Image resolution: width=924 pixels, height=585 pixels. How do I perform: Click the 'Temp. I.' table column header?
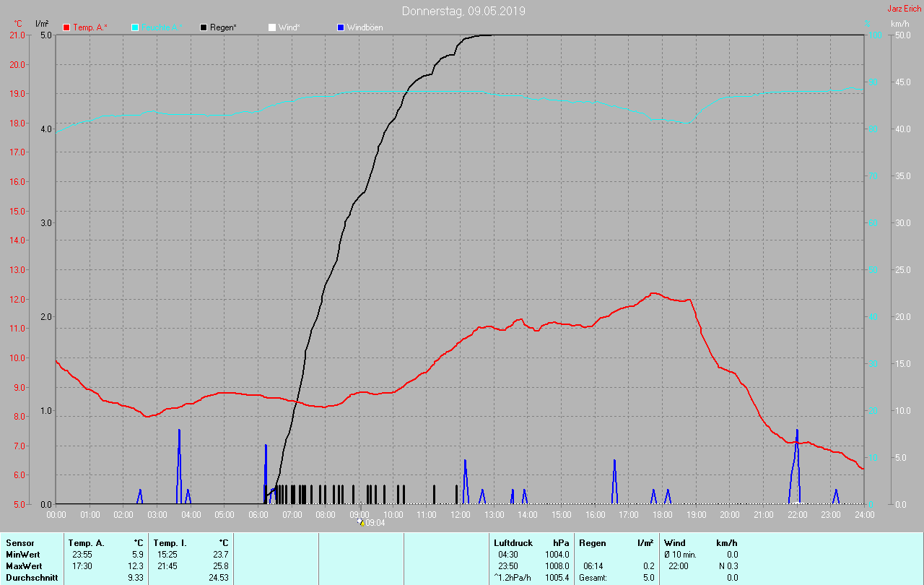170,543
